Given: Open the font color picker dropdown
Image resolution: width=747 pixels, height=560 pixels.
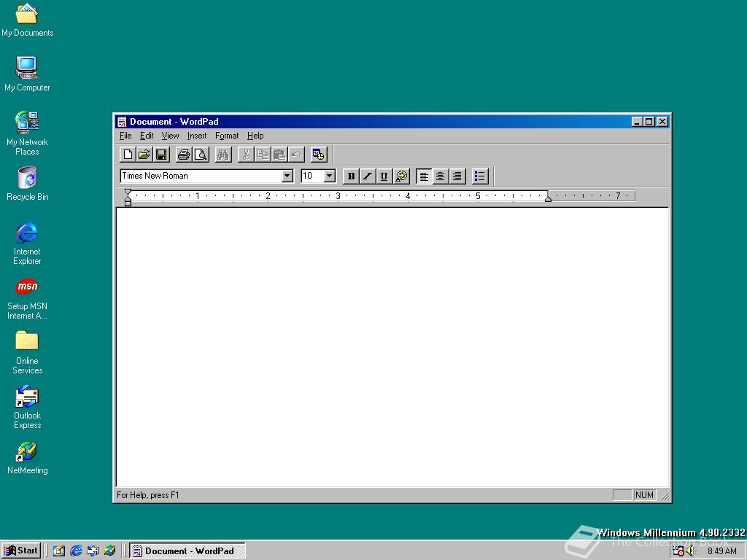Looking at the screenshot, I should point(401,176).
